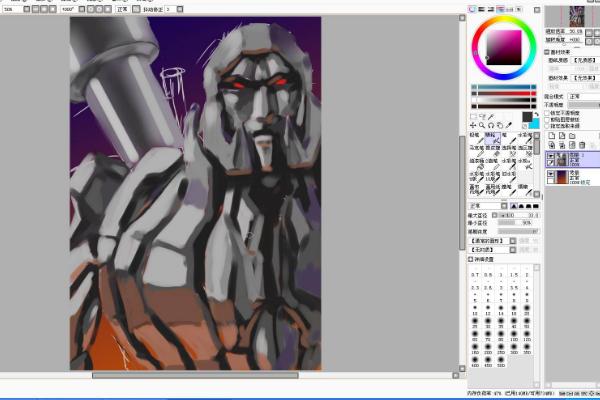Show the scratchpad panel

tap(518, 9)
